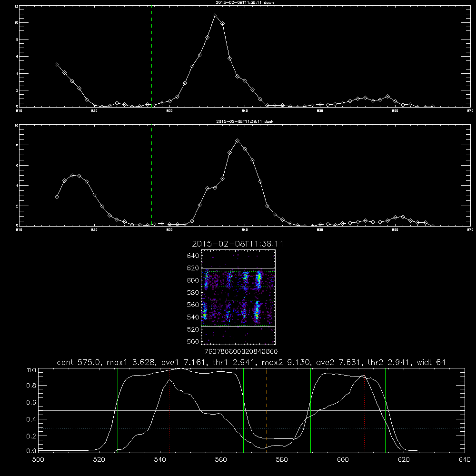476x476 pixels.
Task: Select the "max2 9.130" value
Action: pos(286,362)
